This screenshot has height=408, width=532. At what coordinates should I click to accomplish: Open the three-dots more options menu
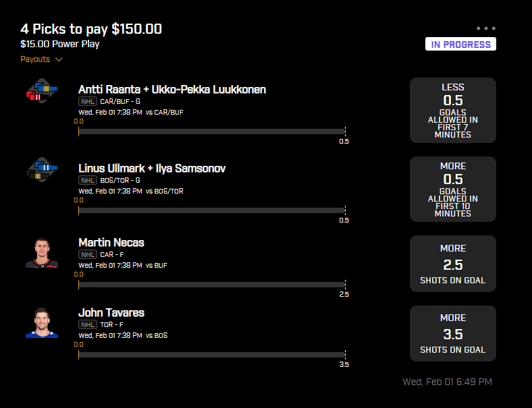pos(486,28)
